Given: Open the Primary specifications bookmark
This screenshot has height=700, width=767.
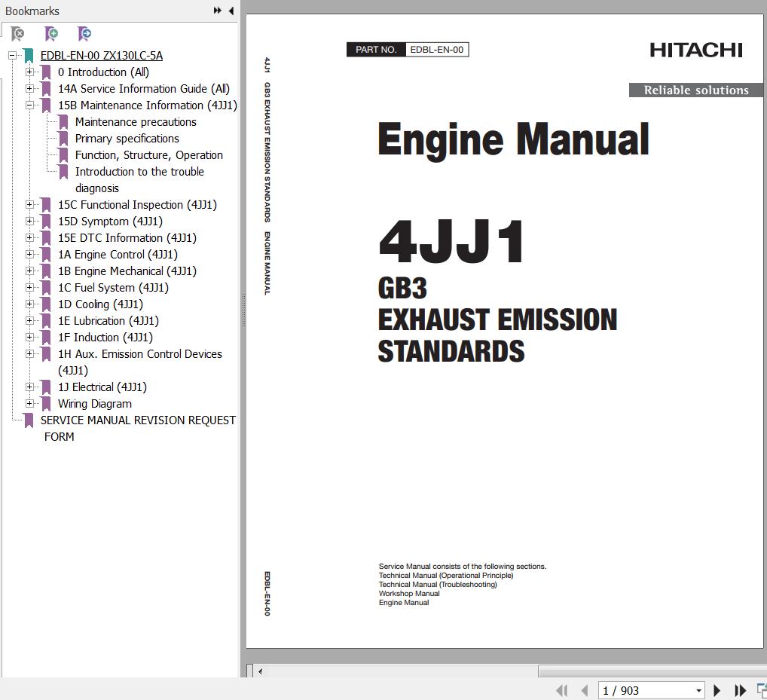Looking at the screenshot, I should [x=127, y=139].
